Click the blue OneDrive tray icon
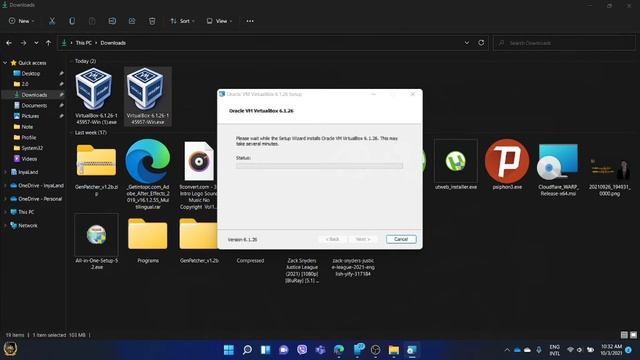Image resolution: width=640 pixels, height=360 pixels. pos(518,350)
